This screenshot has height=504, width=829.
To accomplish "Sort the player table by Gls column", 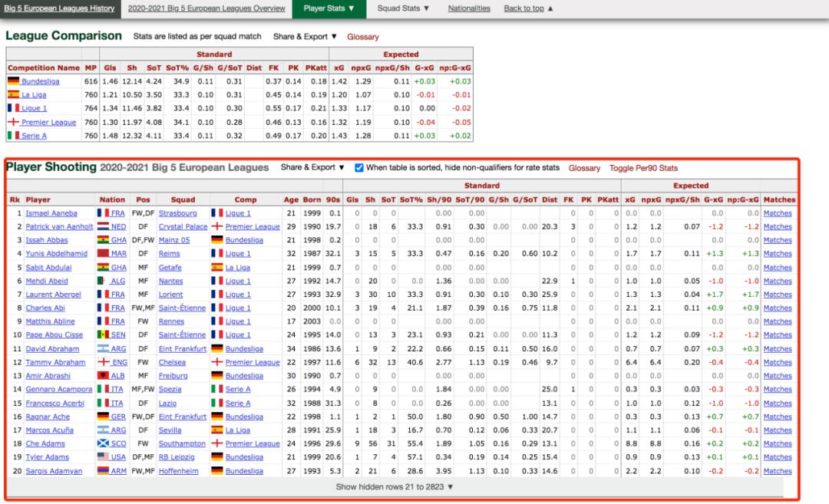I will pyautogui.click(x=352, y=199).
